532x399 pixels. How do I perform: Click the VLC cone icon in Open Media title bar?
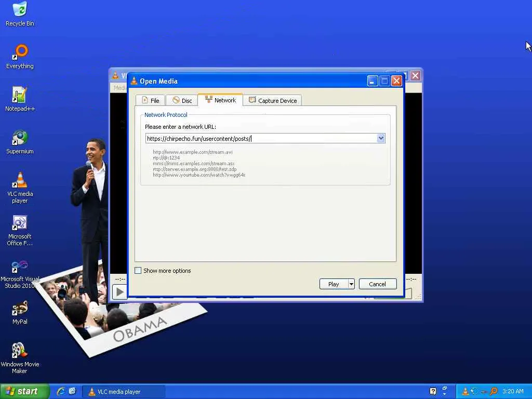click(x=134, y=81)
